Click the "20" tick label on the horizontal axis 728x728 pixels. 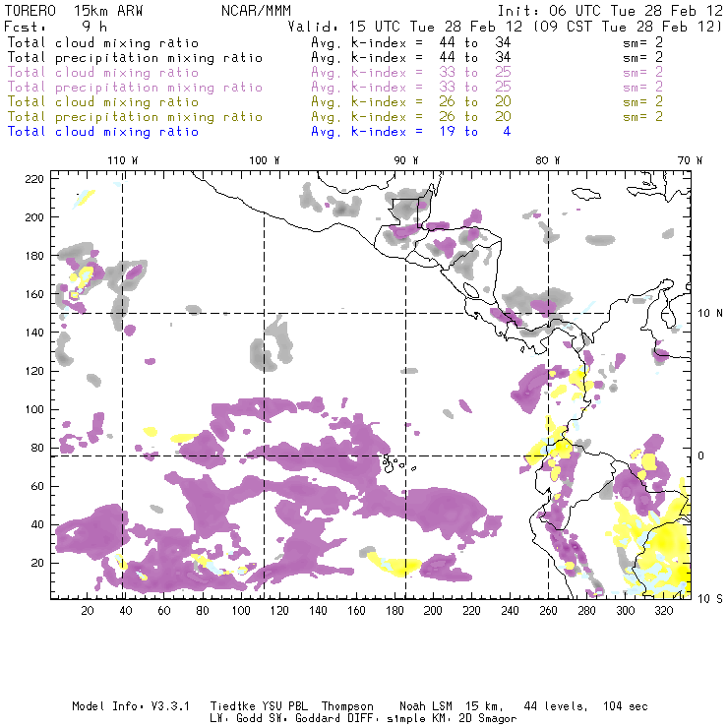click(88, 611)
